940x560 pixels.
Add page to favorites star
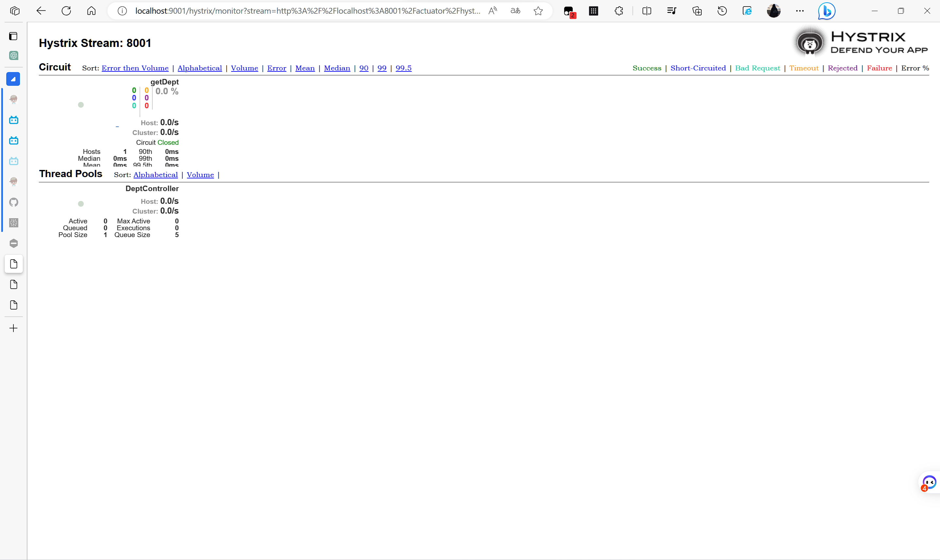coord(538,11)
